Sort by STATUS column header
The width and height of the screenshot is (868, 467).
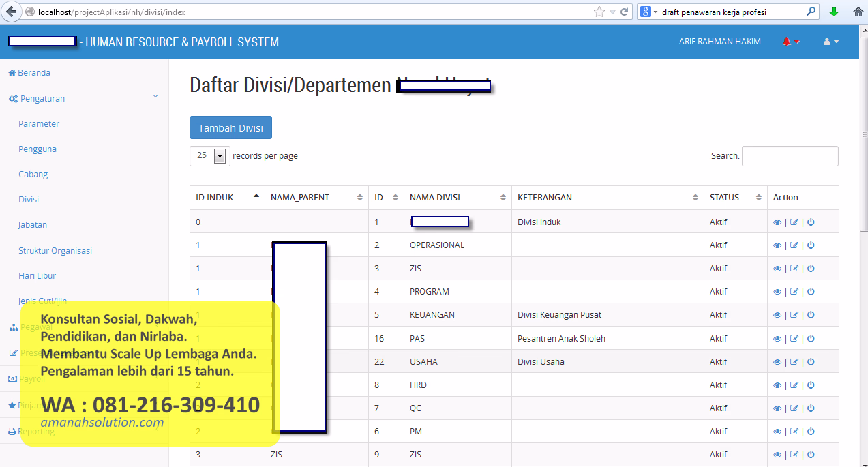coord(735,198)
